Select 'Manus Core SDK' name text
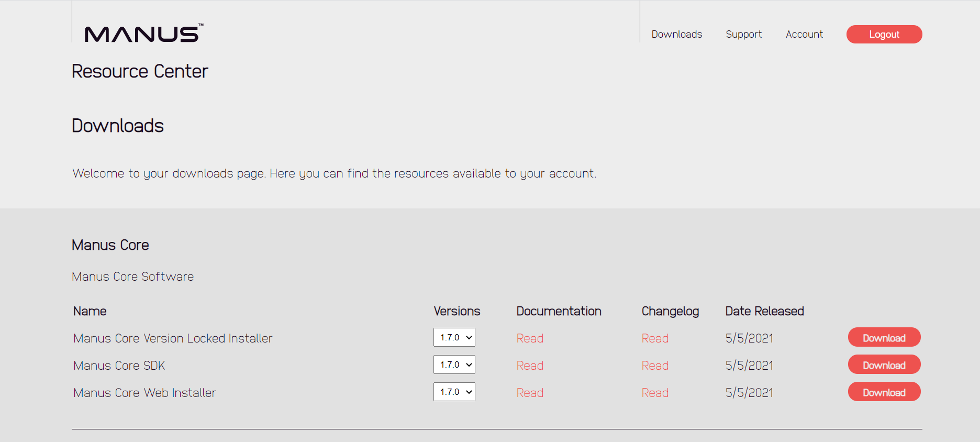980x442 pixels. pyautogui.click(x=119, y=366)
